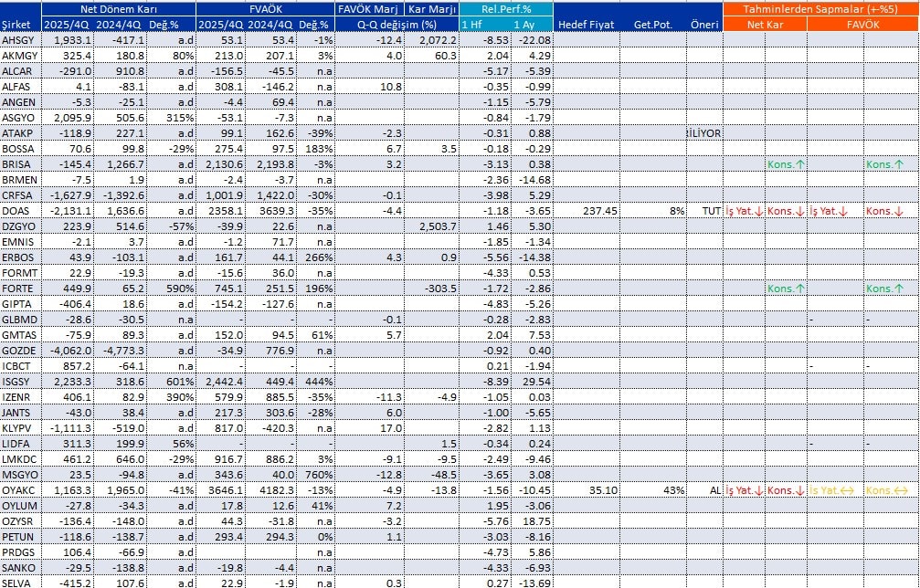Select the FORTE ticker cell
This screenshot has height=588, width=920.
coord(20,288)
